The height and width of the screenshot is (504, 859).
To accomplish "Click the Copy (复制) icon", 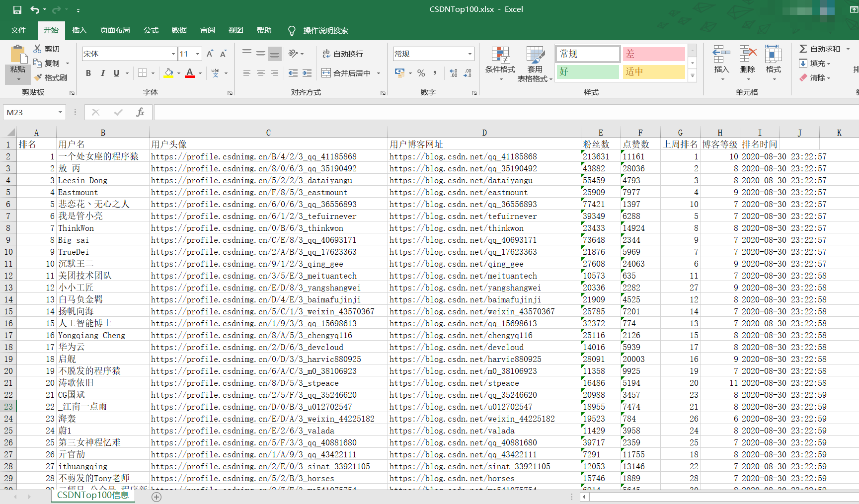I will pyautogui.click(x=37, y=63).
